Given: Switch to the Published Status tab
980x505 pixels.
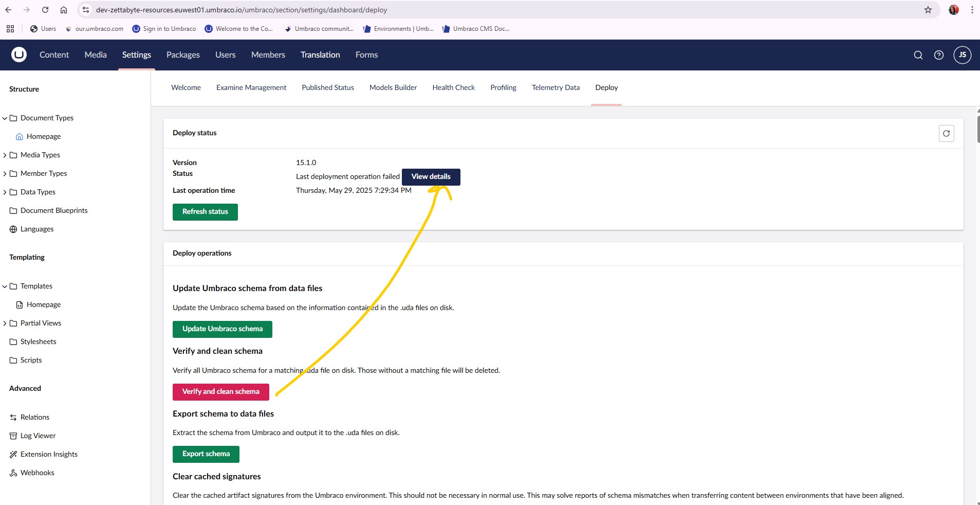Looking at the screenshot, I should point(328,88).
